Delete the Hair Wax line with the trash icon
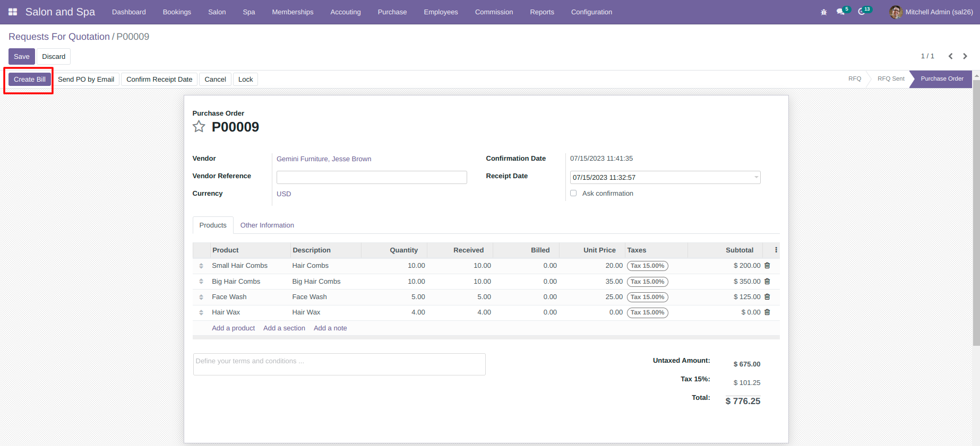The width and height of the screenshot is (980, 446). click(767, 312)
